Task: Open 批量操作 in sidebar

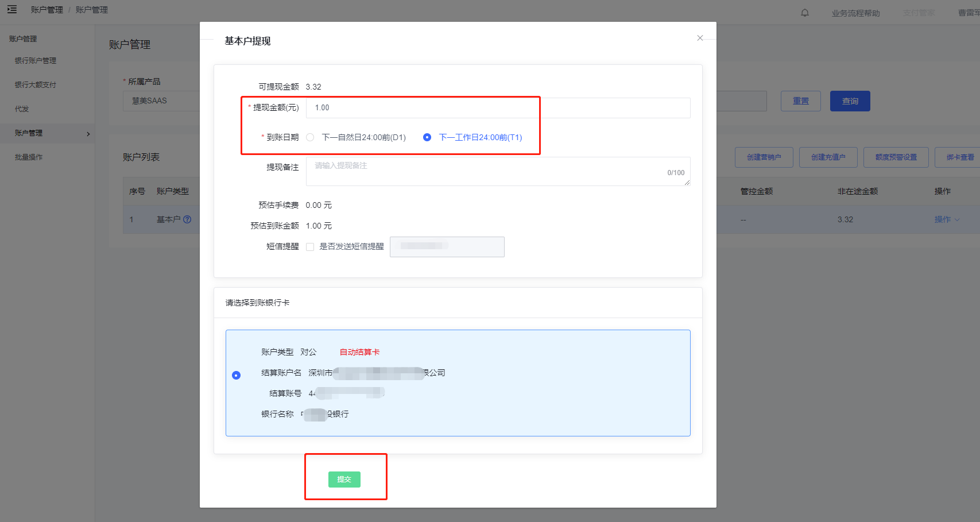Action: click(x=29, y=157)
